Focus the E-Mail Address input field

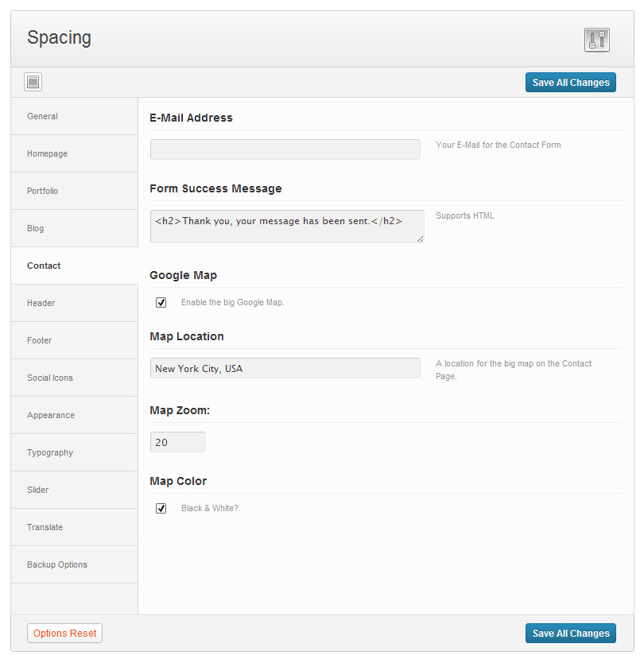coord(285,149)
